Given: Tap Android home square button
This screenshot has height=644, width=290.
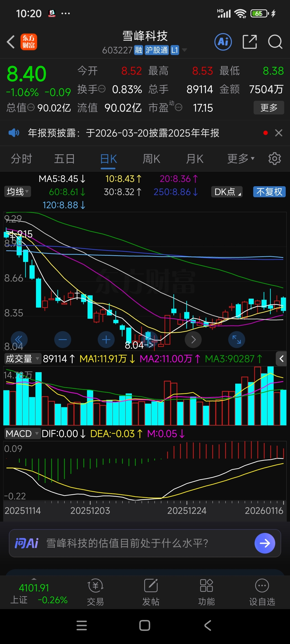Looking at the screenshot, I should pos(145,625).
